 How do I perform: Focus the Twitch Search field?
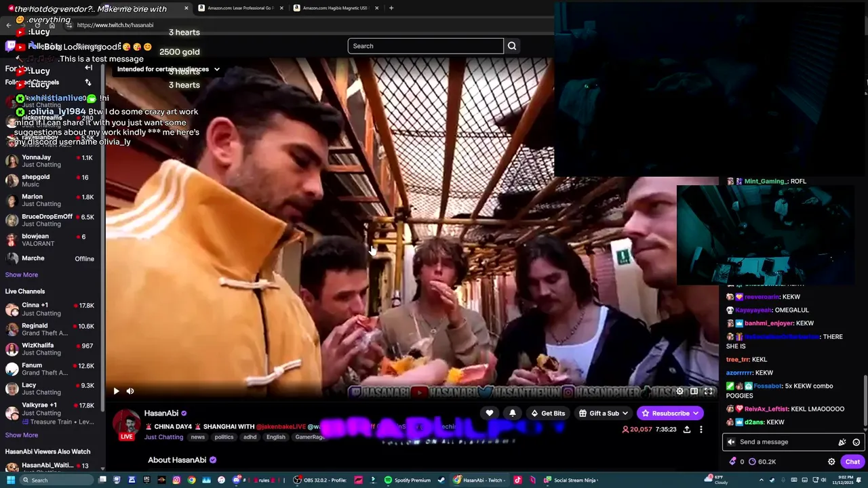point(425,46)
